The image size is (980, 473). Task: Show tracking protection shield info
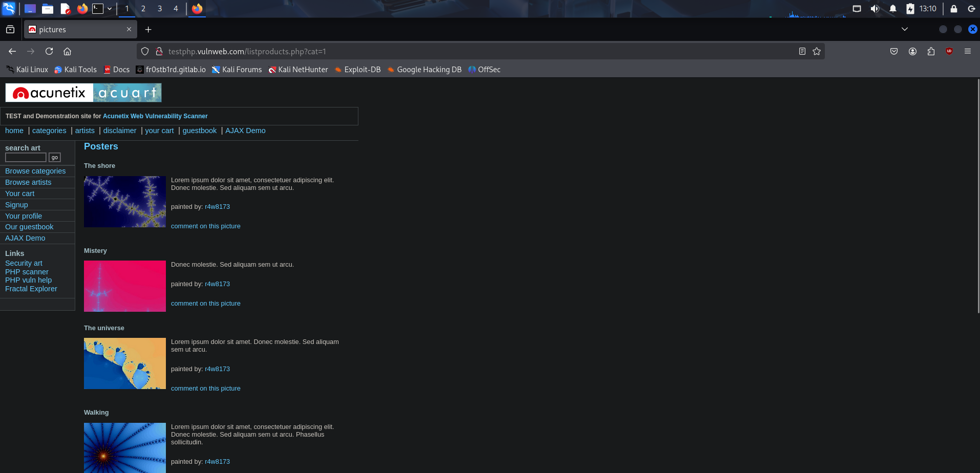coord(145,51)
